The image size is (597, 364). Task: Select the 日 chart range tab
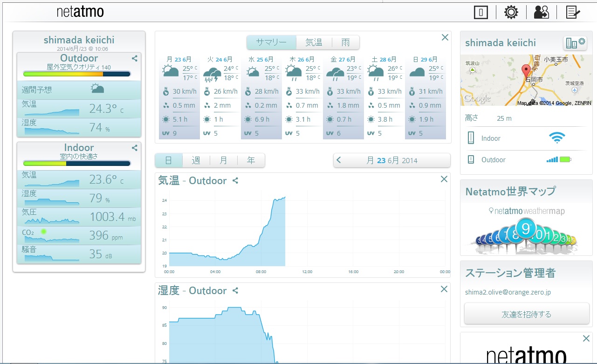click(x=168, y=160)
